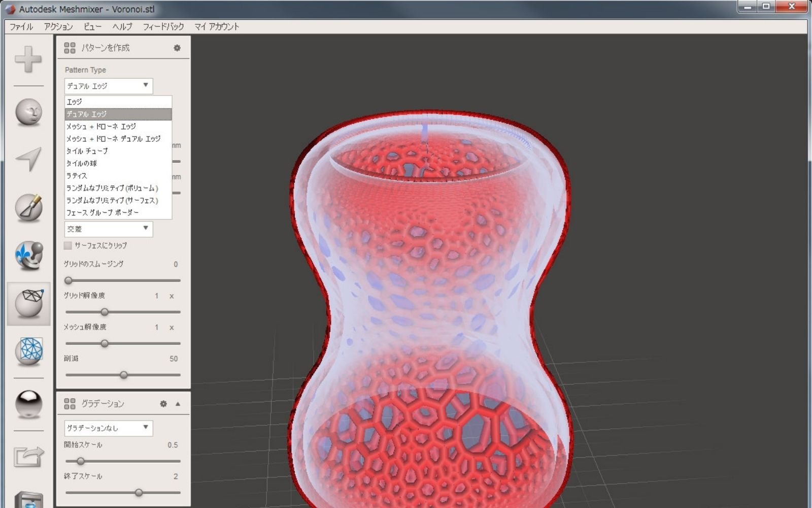
Task: Click the pattern panel gear settings icon
Action: pyautogui.click(x=177, y=48)
